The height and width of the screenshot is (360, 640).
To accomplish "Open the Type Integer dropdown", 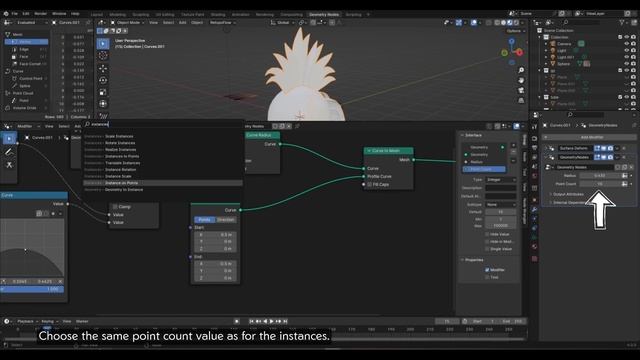I will (501, 180).
